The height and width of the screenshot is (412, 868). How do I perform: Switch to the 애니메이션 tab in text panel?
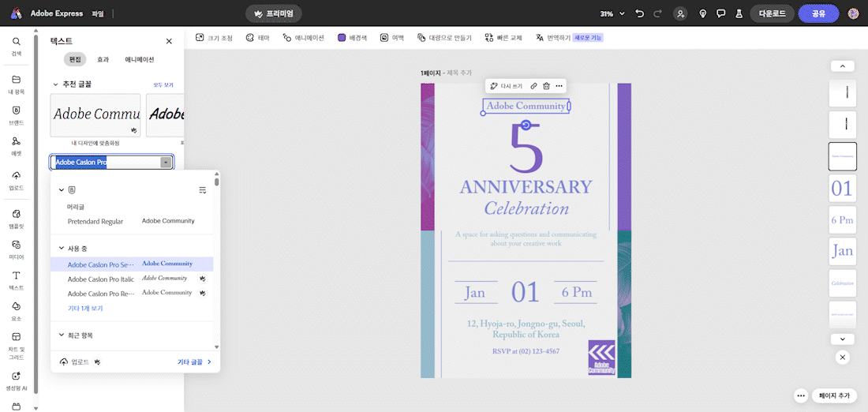click(140, 59)
